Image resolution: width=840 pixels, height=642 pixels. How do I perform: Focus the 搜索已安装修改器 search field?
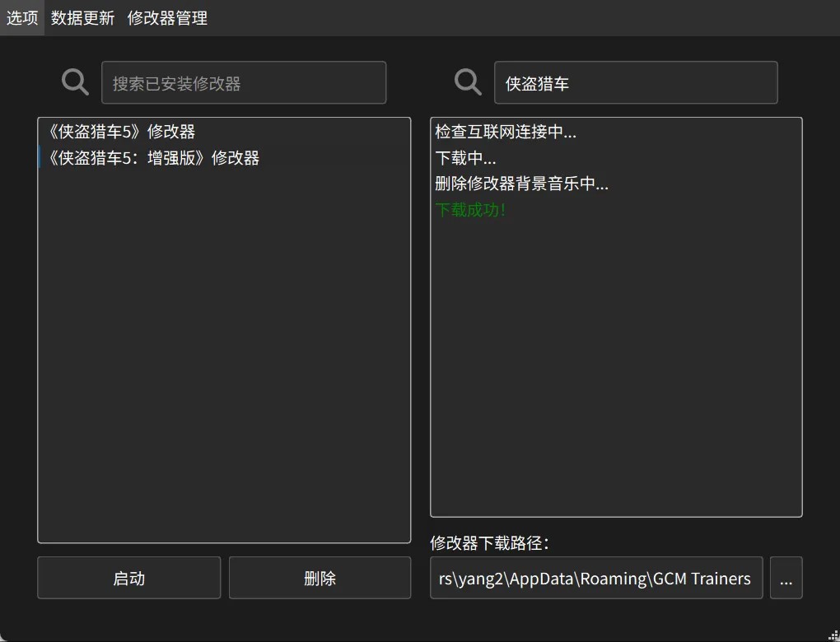click(x=244, y=82)
